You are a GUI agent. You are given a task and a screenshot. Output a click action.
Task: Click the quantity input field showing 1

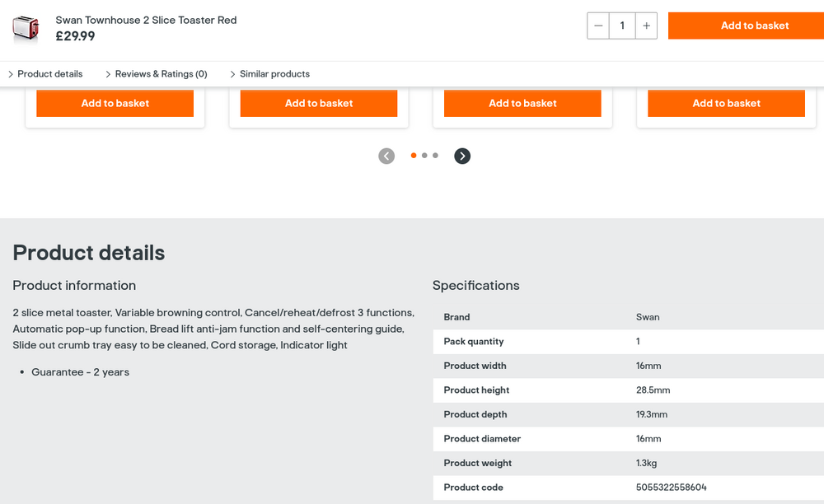pyautogui.click(x=622, y=26)
